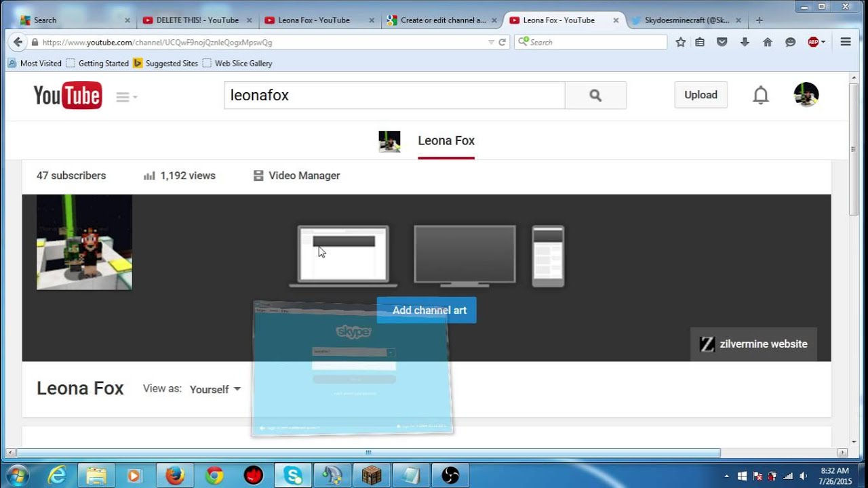Open OBS from the taskbar
The width and height of the screenshot is (868, 488).
pyautogui.click(x=450, y=476)
